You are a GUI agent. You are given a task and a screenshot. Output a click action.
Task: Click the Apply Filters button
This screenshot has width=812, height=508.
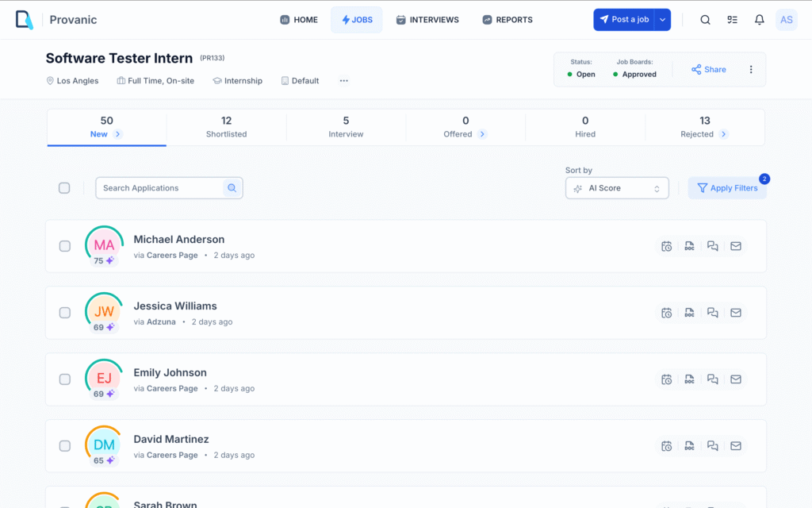727,188
